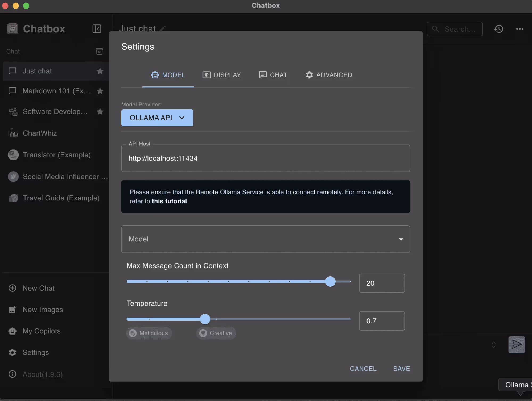Open Markdown 101 (Example) chat

[x=56, y=91]
